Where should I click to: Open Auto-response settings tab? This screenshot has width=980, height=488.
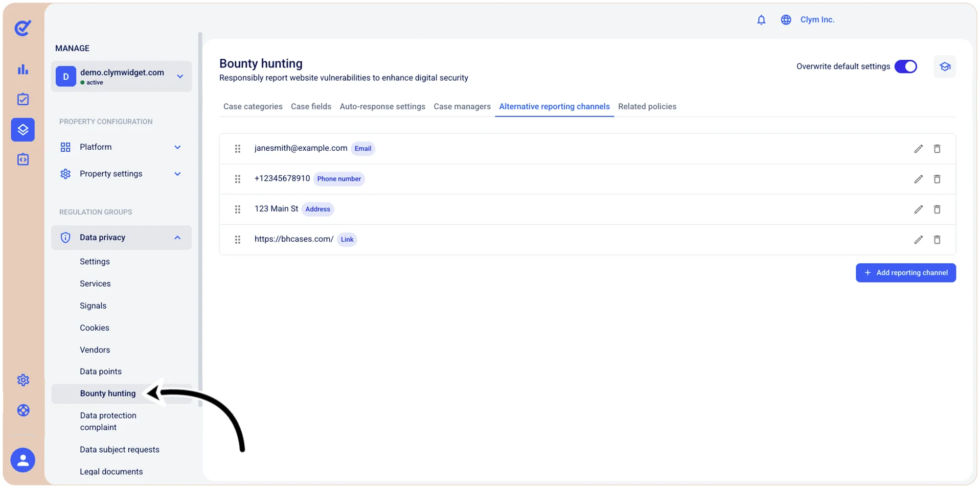click(382, 106)
